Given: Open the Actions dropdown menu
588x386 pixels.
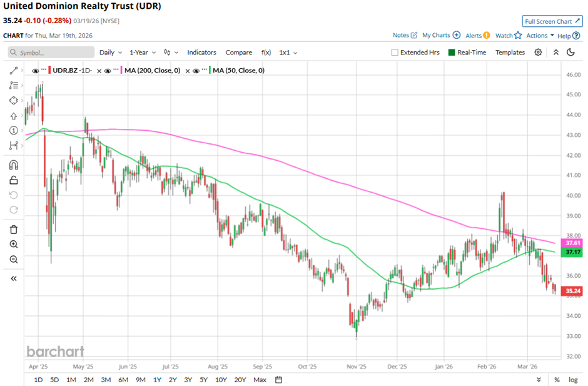Looking at the screenshot, I should (x=540, y=36).
